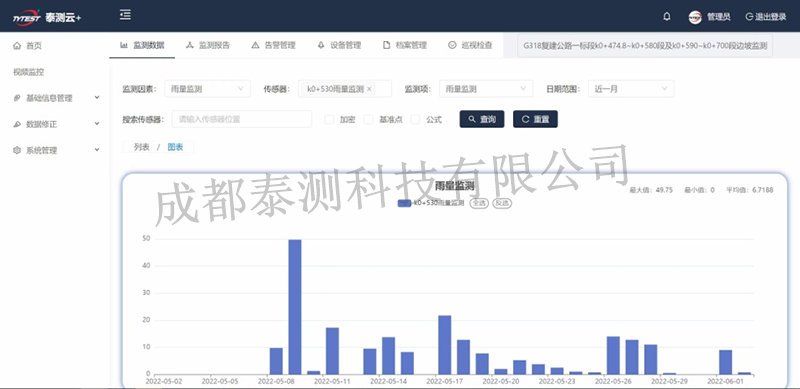Click the TYTEST 泰测云+ logo
This screenshot has height=389, width=800.
pyautogui.click(x=47, y=16)
